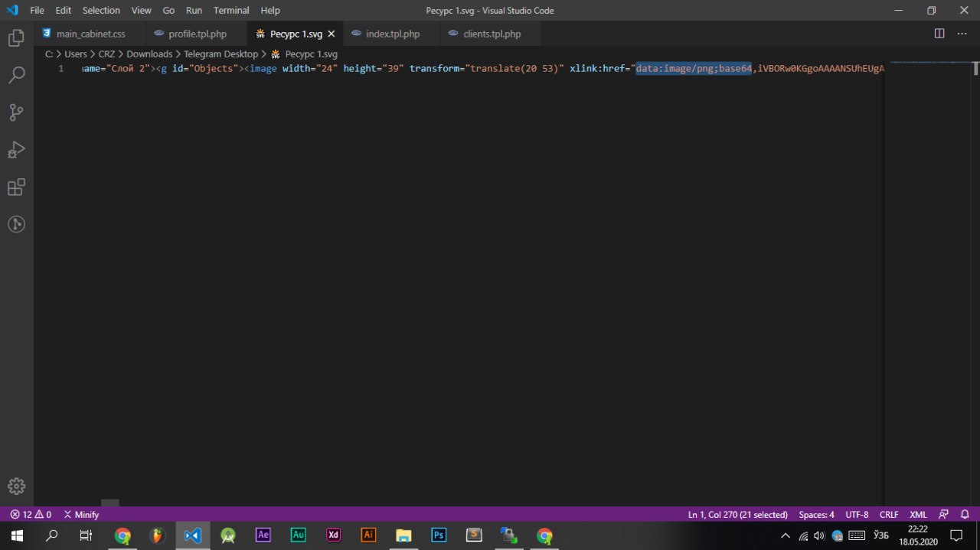Open the Help menu
Viewport: 980px width, 550px height.
pos(270,11)
